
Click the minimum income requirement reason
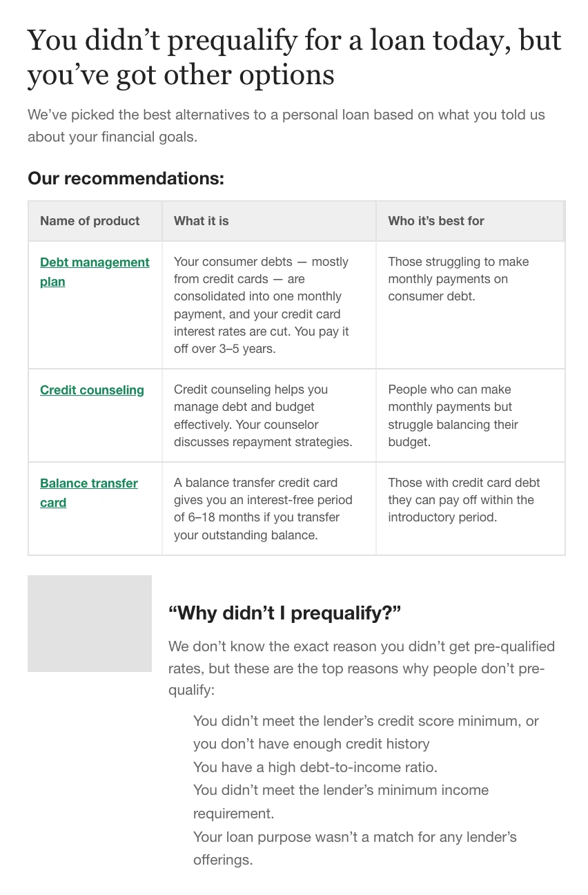(341, 802)
